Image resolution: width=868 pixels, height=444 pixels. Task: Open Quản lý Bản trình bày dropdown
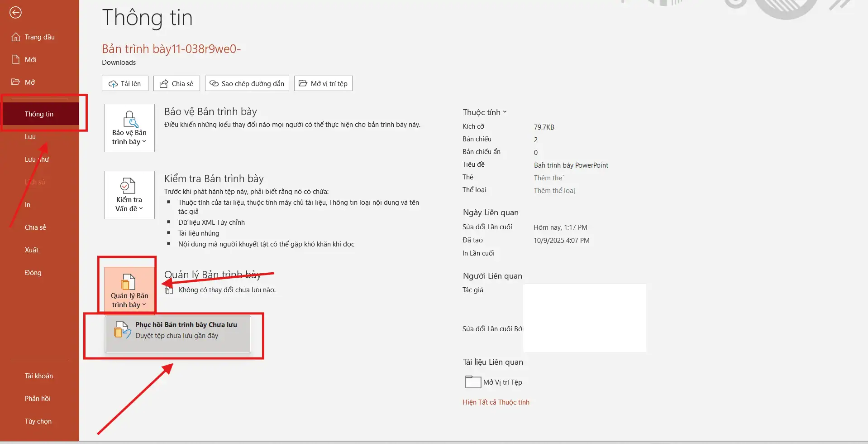pos(129,290)
